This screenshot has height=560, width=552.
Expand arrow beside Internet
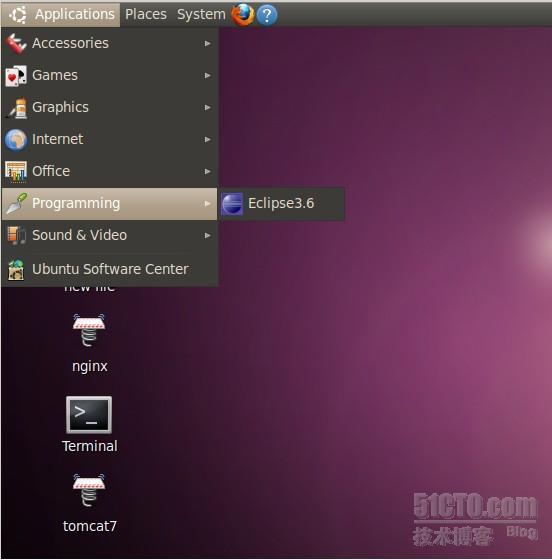(x=207, y=139)
